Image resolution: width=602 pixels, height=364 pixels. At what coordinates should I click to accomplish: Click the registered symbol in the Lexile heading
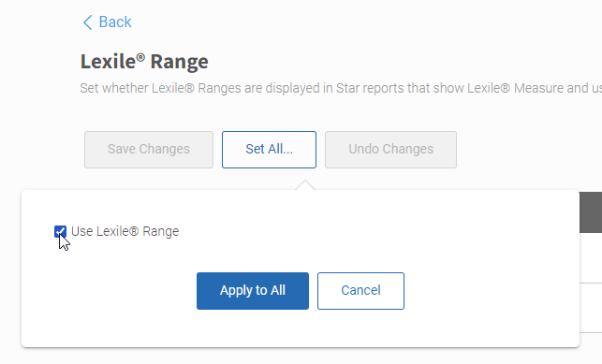(x=140, y=57)
